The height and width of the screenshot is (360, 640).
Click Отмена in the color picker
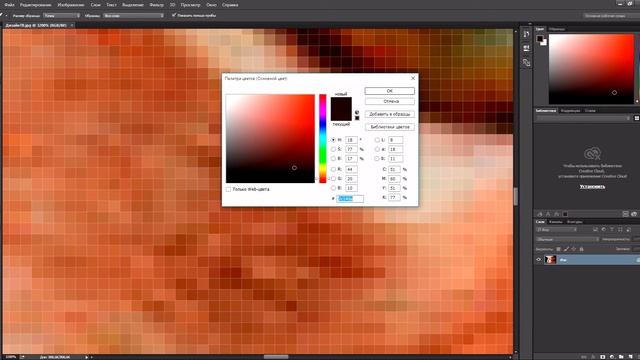tap(389, 101)
